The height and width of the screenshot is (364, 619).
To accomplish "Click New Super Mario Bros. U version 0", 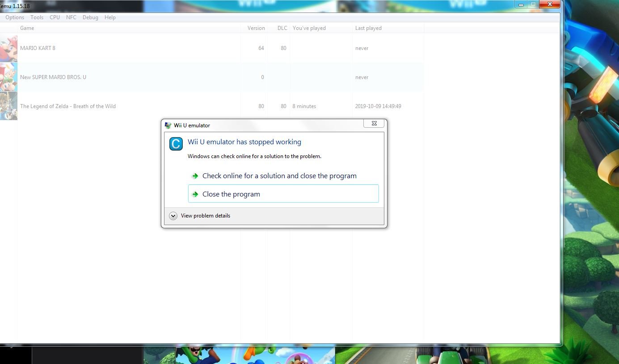I will [262, 77].
